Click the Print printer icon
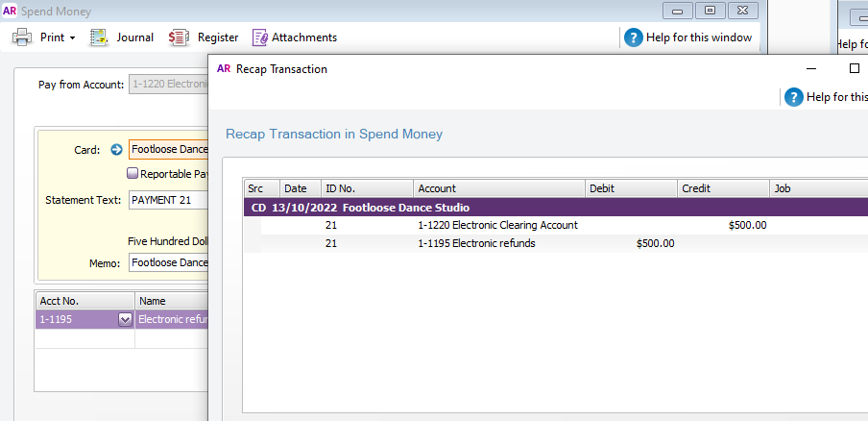Viewport: 868px width, 421px height. coord(21,37)
